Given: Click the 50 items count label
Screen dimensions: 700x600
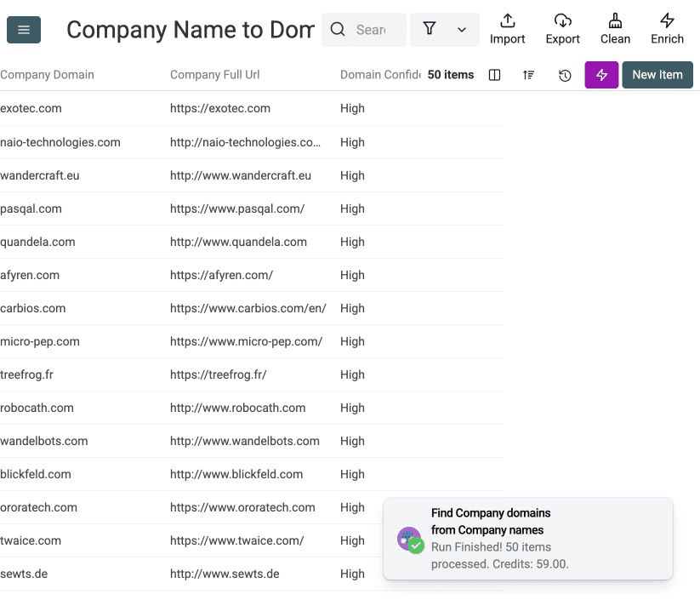Looking at the screenshot, I should pyautogui.click(x=451, y=75).
